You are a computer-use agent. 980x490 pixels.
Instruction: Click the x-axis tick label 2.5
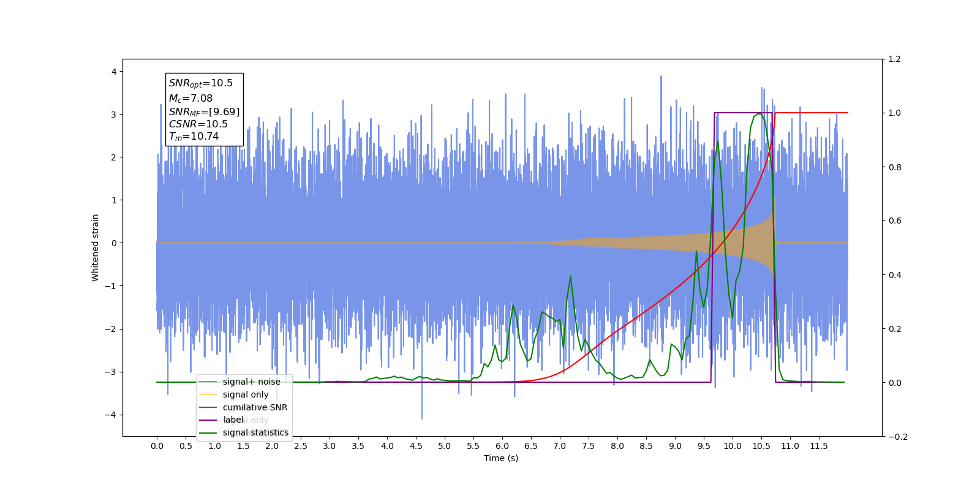301,446
